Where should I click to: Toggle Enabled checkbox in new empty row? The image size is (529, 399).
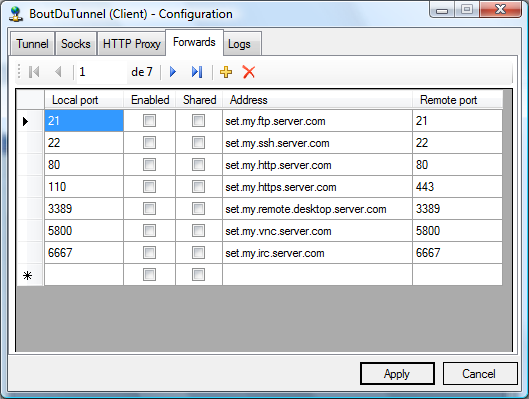[x=149, y=275]
